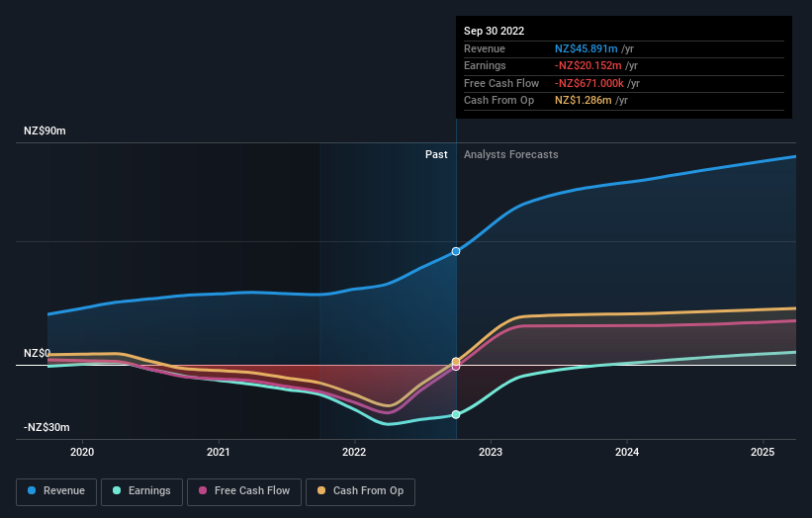
Task: Click the 2024 x-axis label
Action: tap(627, 452)
